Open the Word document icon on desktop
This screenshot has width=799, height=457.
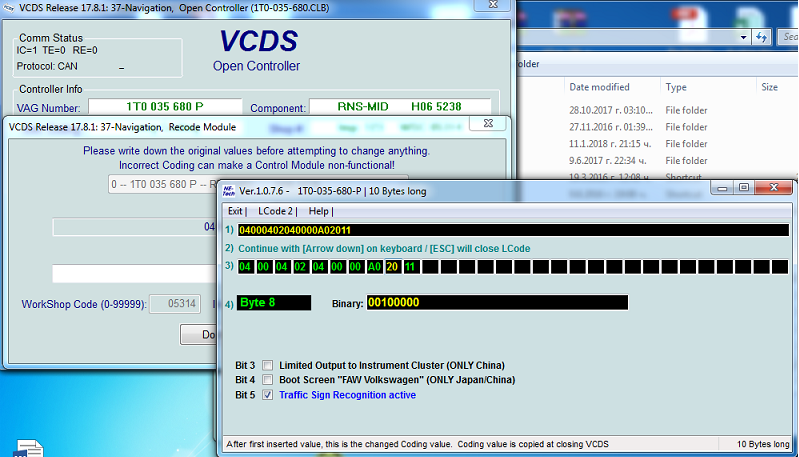[29, 447]
